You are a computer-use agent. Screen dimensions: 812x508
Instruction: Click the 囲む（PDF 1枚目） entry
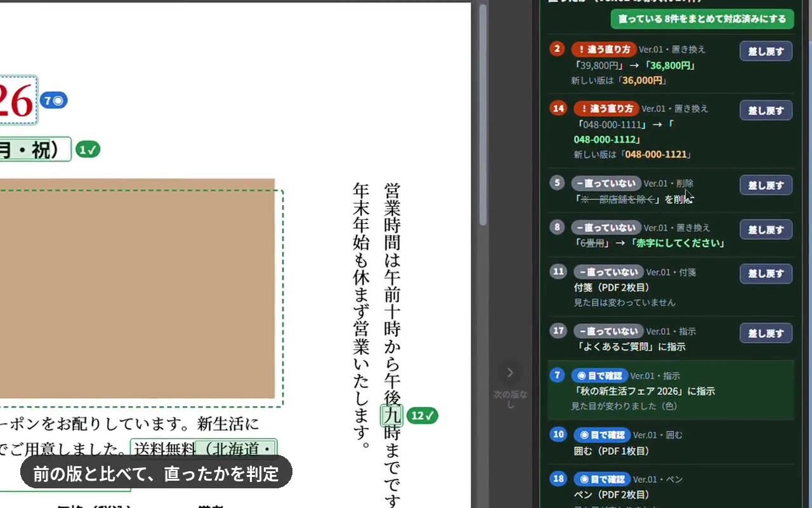click(x=612, y=451)
